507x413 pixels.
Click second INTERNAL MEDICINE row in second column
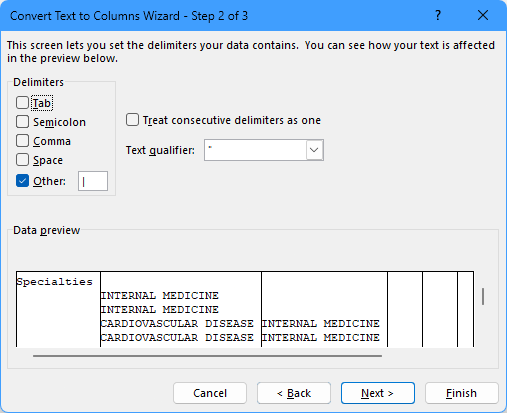point(160,310)
